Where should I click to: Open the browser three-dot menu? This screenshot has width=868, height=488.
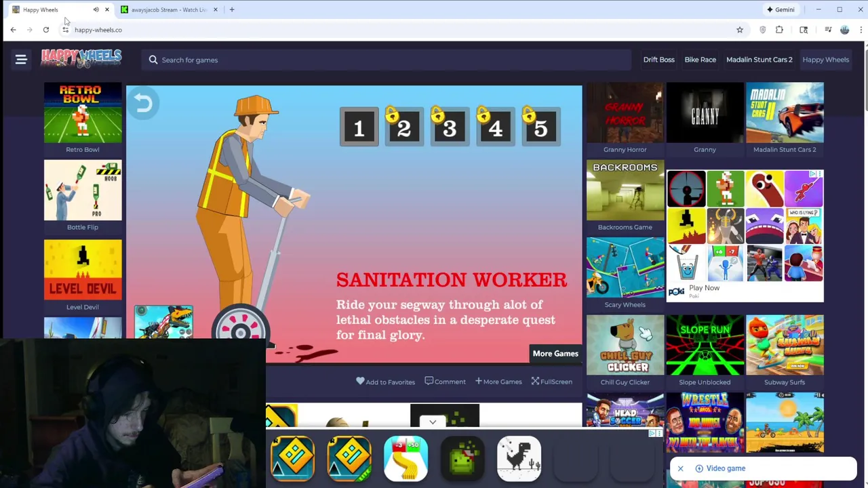tap(861, 30)
